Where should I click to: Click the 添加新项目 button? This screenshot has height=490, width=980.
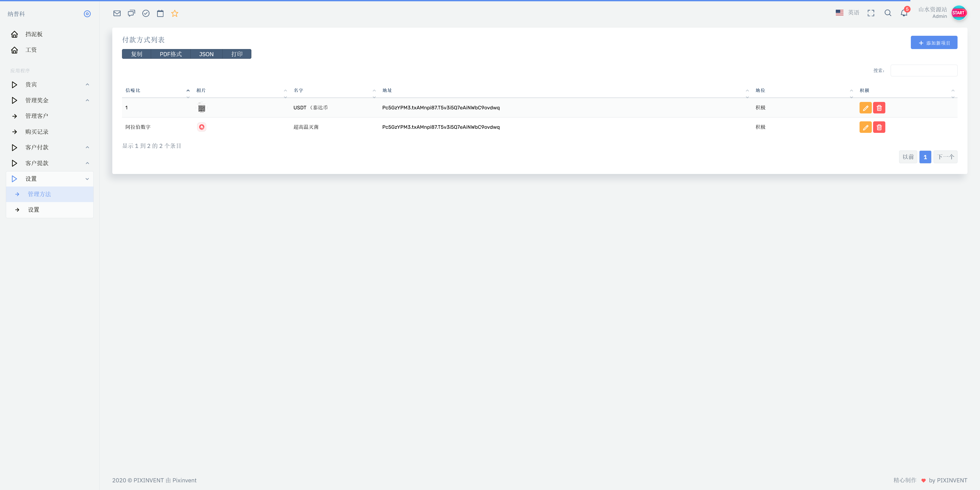tap(934, 42)
